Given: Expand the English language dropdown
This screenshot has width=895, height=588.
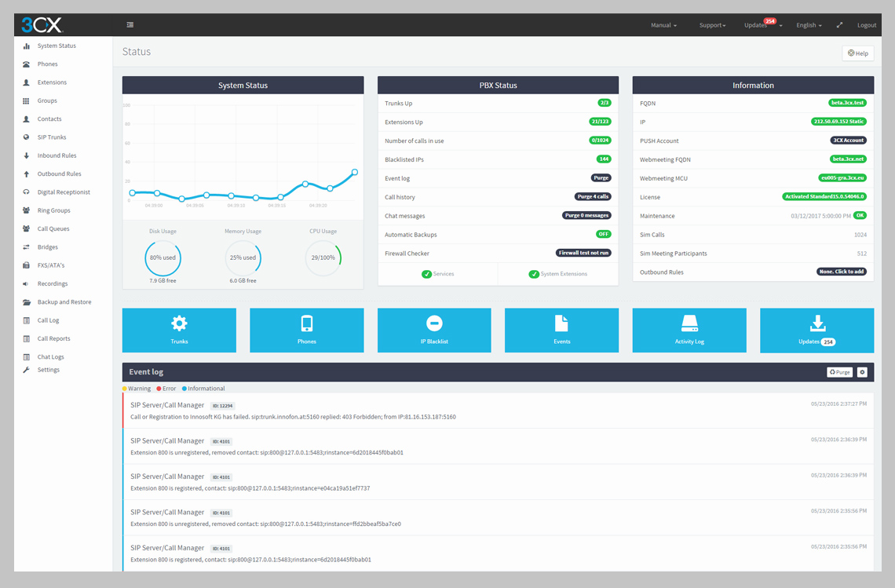Looking at the screenshot, I should [x=809, y=25].
